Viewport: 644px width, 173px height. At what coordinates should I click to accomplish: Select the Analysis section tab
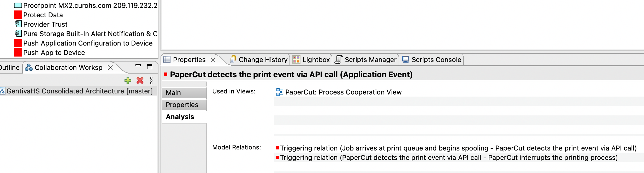[180, 116]
